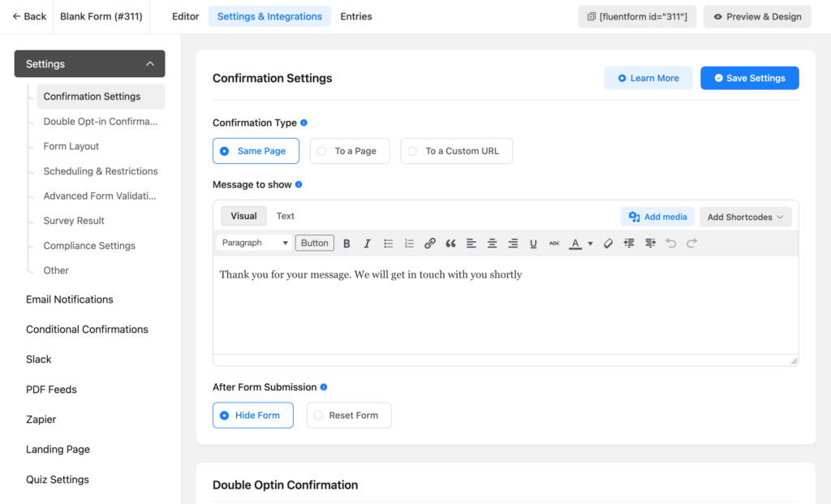Switch to the Text editor tab

[x=285, y=216]
